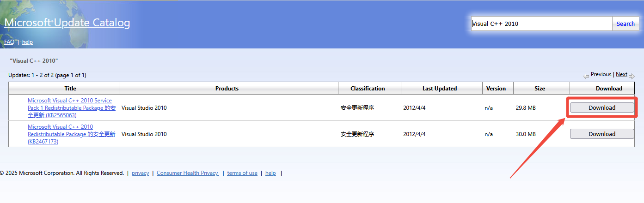Screen dimensions: 644x203
Task: Click the Previous page text
Action: tap(601, 74)
